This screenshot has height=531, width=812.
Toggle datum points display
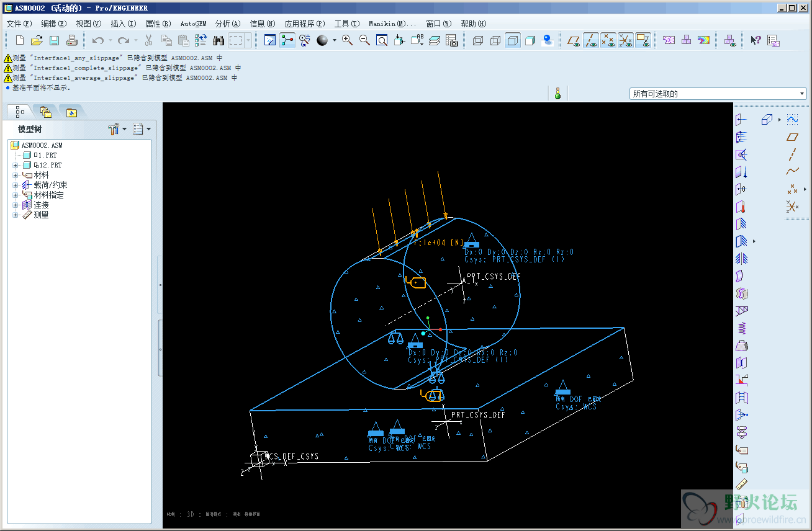[608, 40]
